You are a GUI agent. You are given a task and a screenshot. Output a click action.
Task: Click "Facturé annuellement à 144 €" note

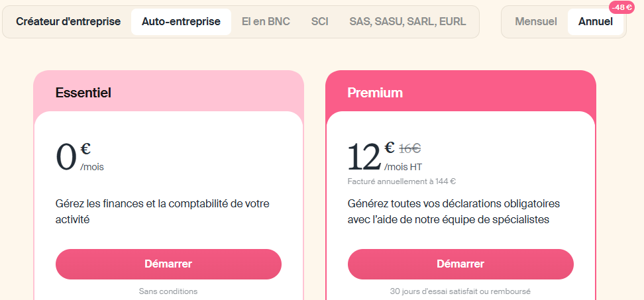click(x=402, y=181)
